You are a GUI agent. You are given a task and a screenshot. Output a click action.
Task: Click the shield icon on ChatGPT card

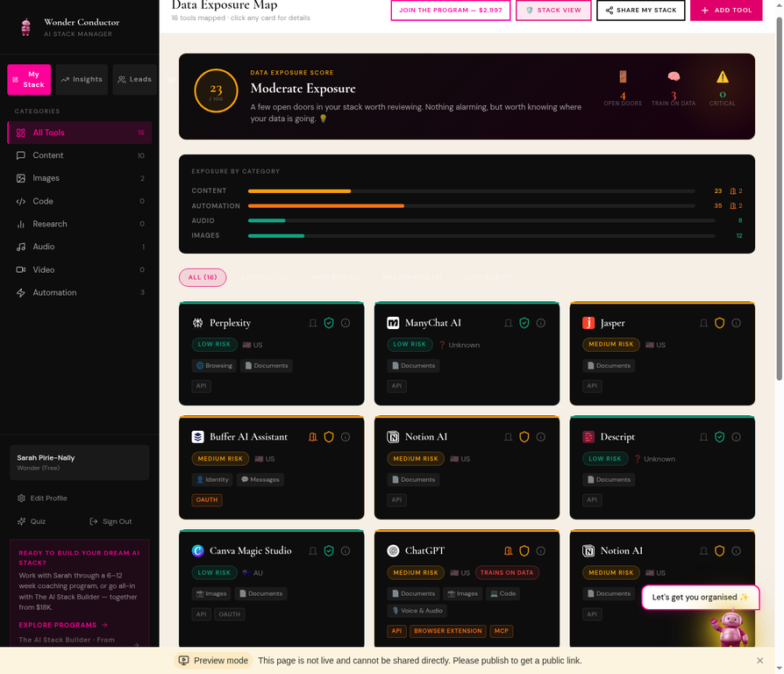click(524, 551)
